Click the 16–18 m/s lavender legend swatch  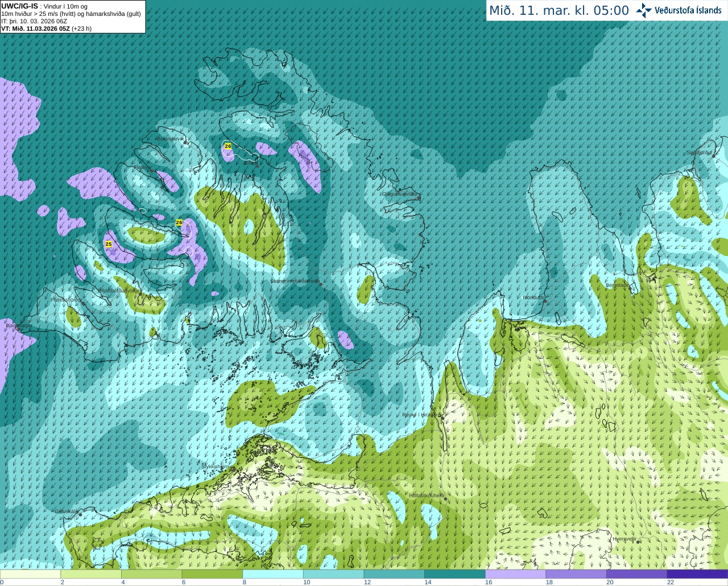coord(515,574)
